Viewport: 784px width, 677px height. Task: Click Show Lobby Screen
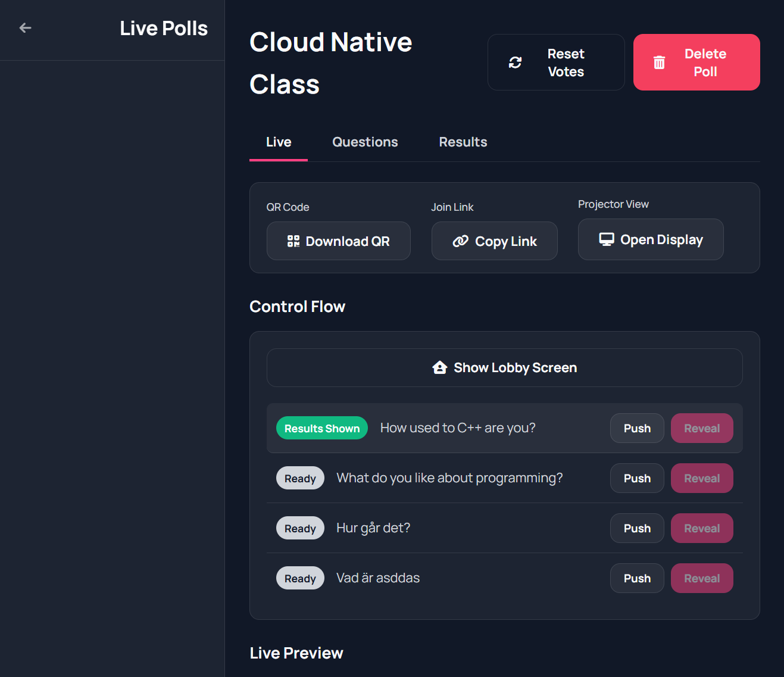pos(504,367)
